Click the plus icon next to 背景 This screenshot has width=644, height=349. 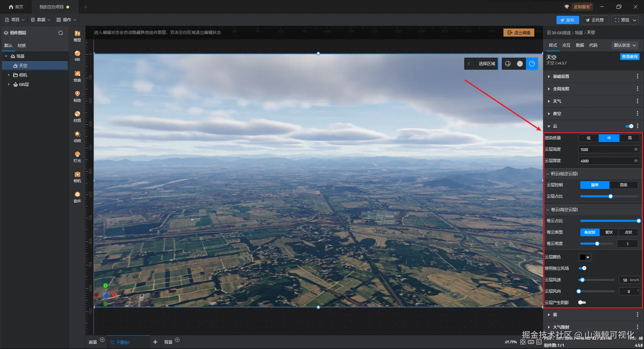177,340
